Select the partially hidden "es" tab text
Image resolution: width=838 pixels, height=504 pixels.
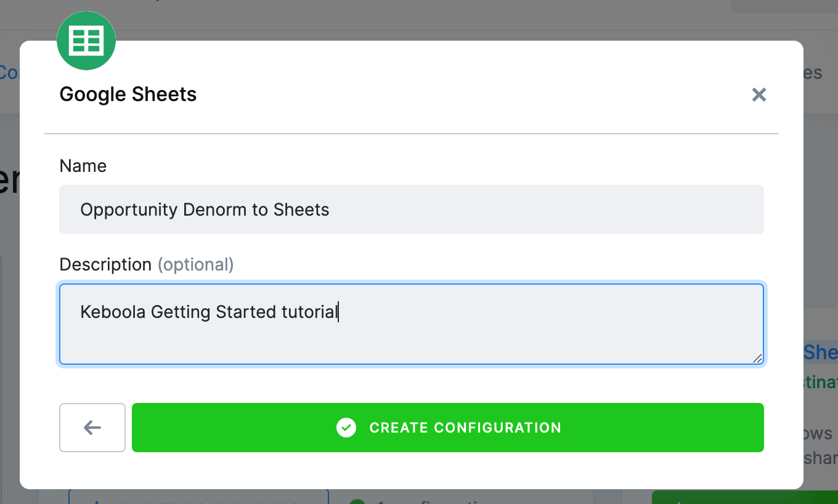pos(813,73)
